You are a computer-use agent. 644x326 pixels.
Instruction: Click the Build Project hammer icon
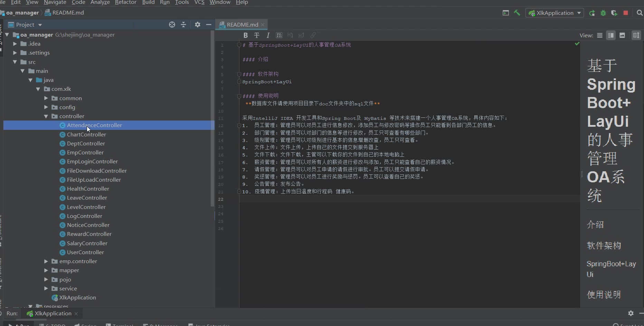click(x=517, y=13)
